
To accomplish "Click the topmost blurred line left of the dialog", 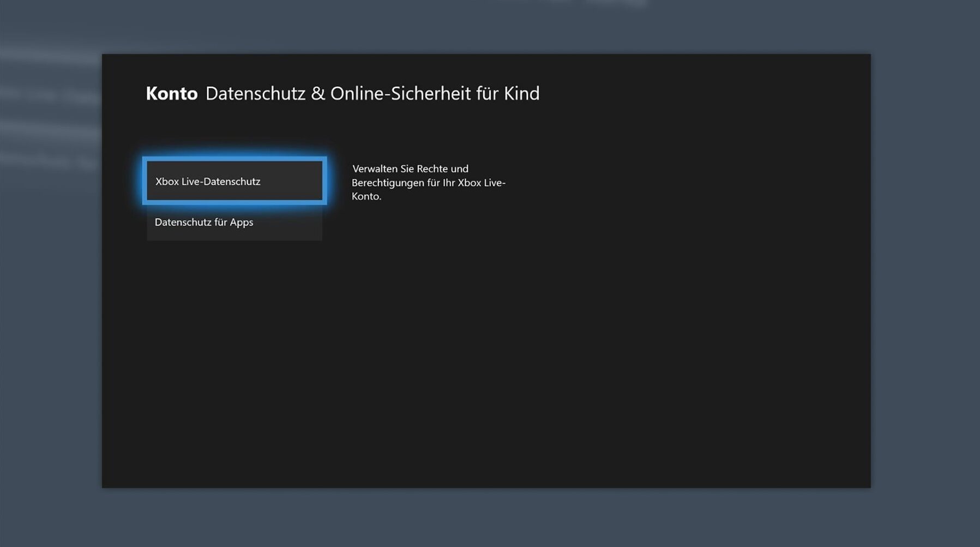I will (49, 55).
